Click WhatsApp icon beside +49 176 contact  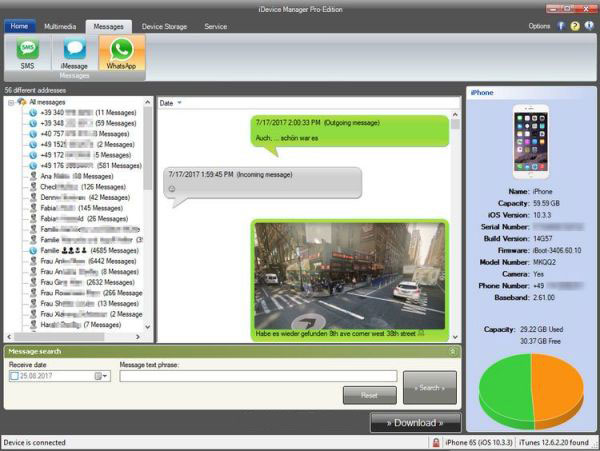tap(33, 166)
